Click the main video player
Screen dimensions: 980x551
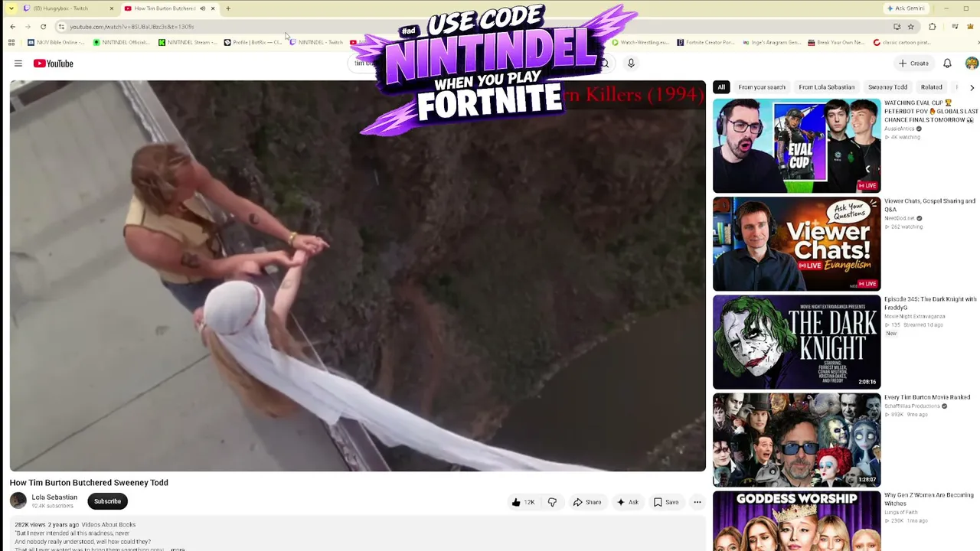coord(358,275)
